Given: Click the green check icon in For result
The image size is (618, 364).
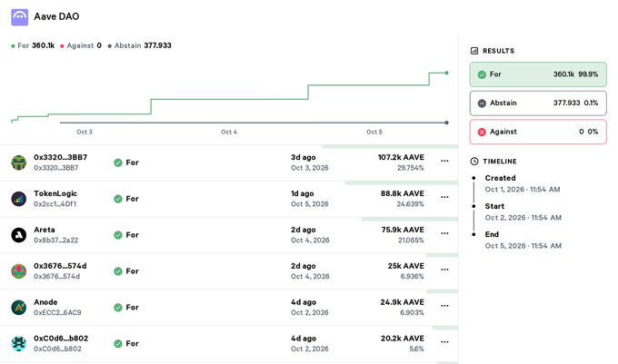Looking at the screenshot, I should 482,74.
